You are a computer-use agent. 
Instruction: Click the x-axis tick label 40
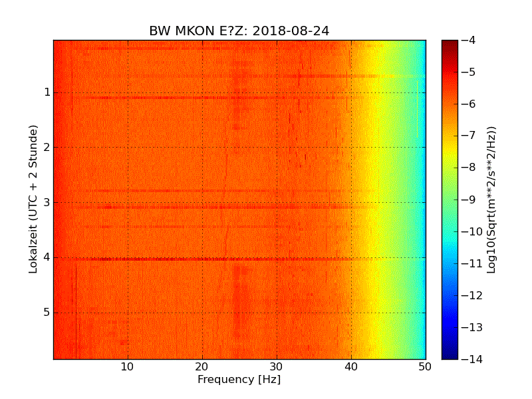click(x=351, y=367)
